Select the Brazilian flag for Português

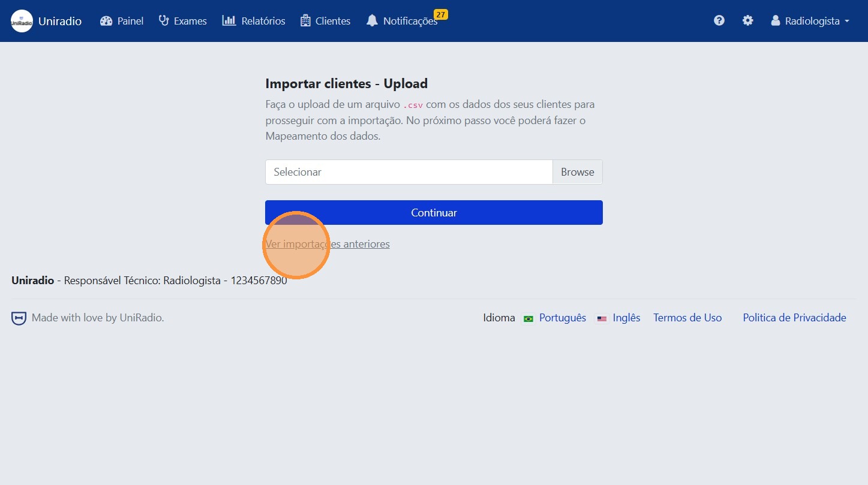pyautogui.click(x=528, y=319)
